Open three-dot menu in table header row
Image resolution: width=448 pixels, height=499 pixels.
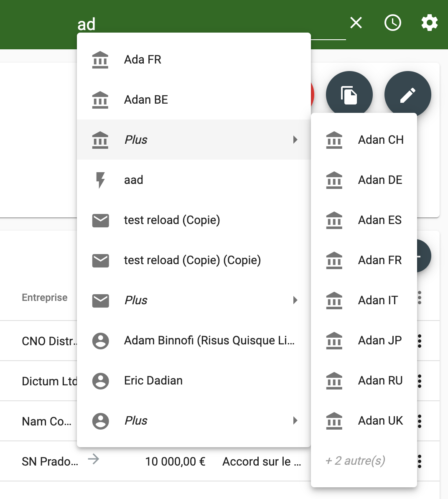point(420,298)
